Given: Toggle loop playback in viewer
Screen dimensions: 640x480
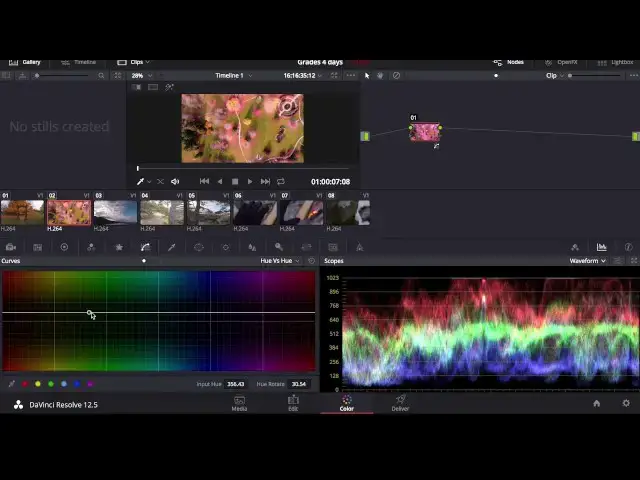Looking at the screenshot, I should [281, 181].
